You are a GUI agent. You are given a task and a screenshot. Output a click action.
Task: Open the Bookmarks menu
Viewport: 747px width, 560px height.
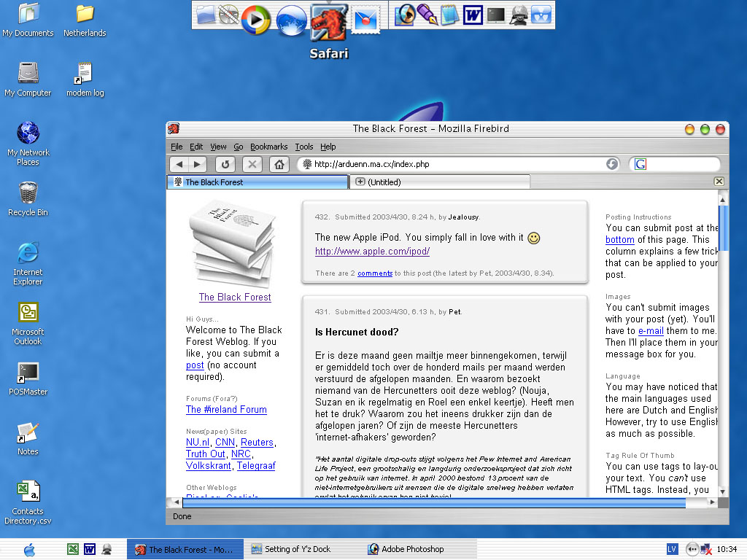tap(268, 147)
